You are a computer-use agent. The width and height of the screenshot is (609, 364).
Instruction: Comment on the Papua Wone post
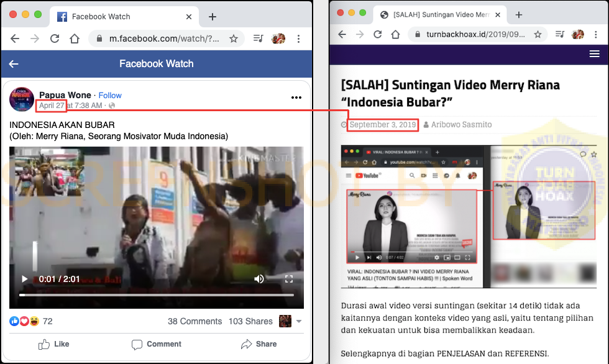[x=157, y=344]
